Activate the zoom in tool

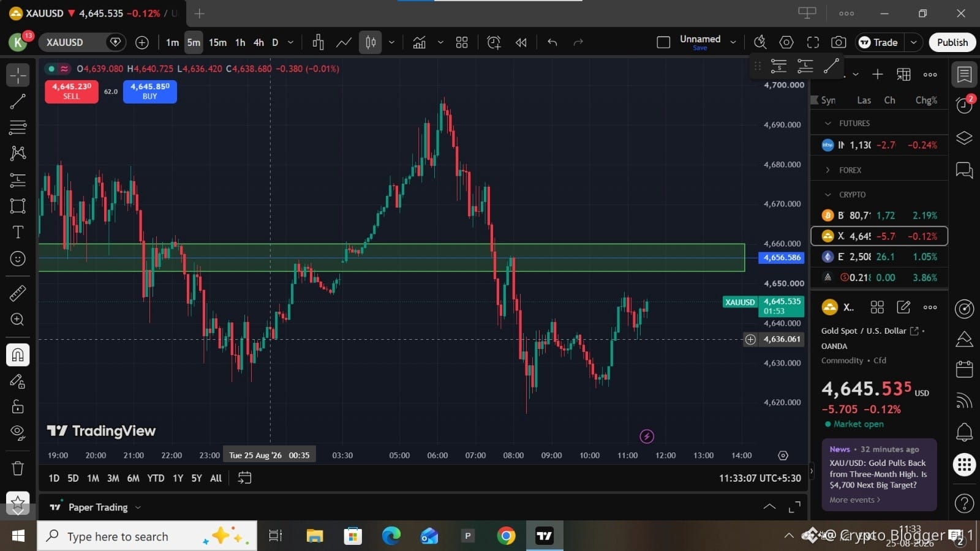point(18,320)
